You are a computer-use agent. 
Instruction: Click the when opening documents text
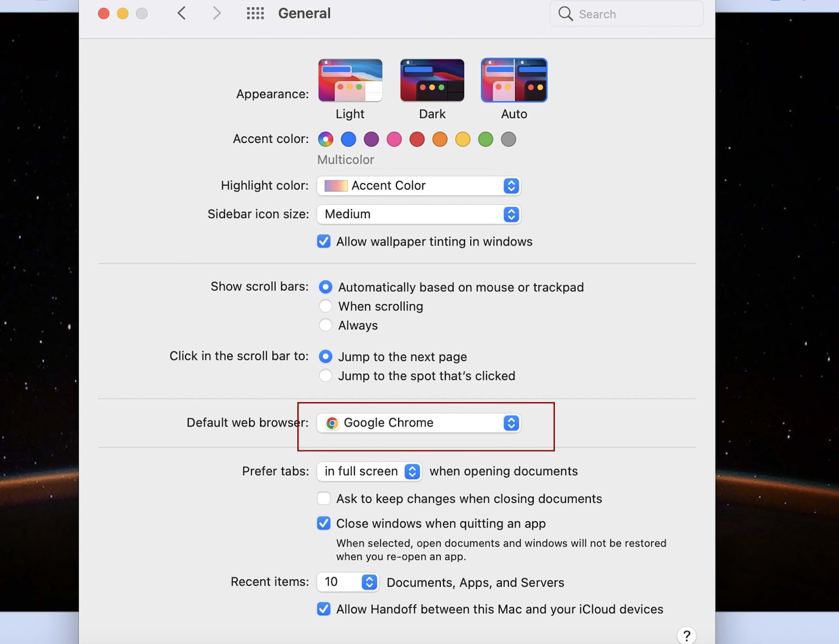pyautogui.click(x=503, y=471)
